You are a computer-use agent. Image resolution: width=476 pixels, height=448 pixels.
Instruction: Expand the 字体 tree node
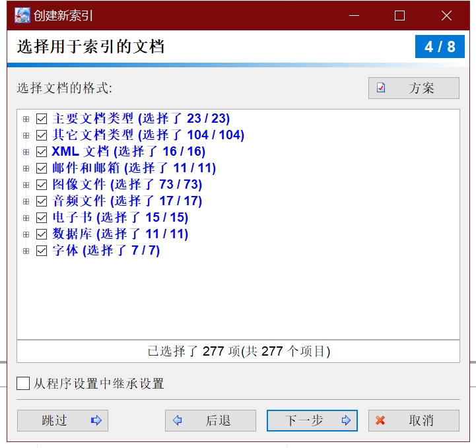tap(26, 251)
